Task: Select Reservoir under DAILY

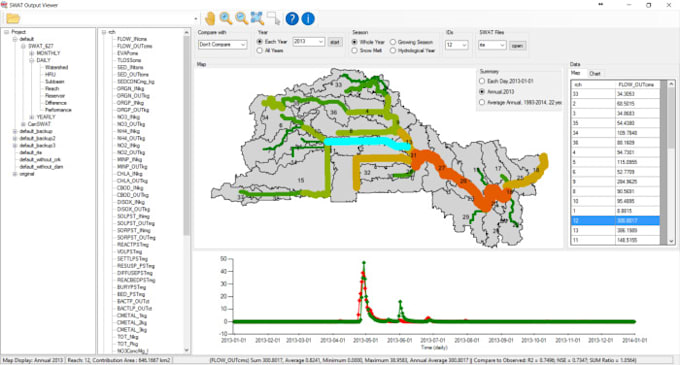Action: point(55,96)
